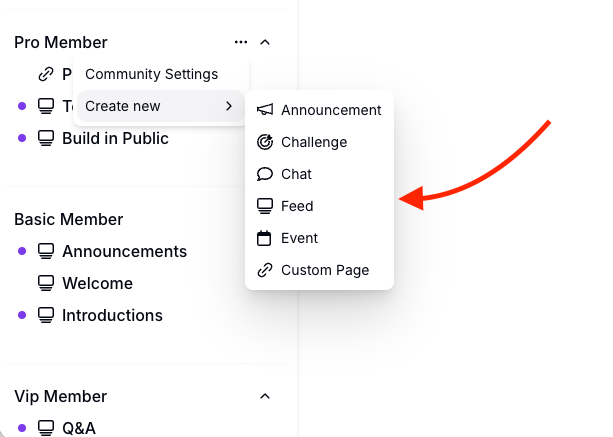This screenshot has height=437, width=613.
Task: Click the calendar icon beside Event
Action: coord(265,238)
